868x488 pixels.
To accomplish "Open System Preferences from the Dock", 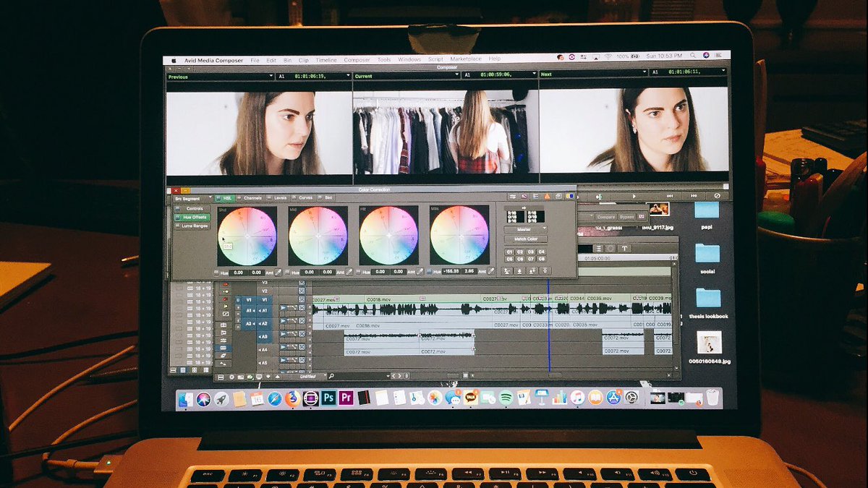I will pos(631,398).
